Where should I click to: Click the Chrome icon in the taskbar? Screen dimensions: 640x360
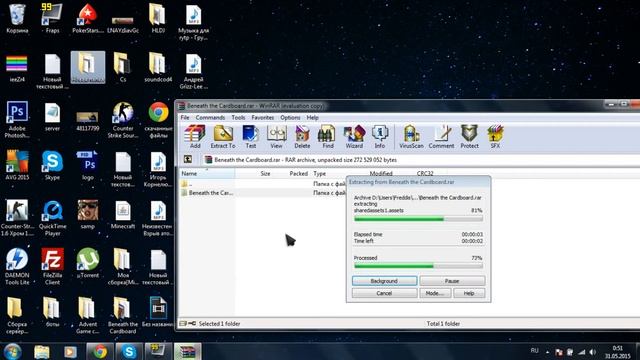coord(100,351)
